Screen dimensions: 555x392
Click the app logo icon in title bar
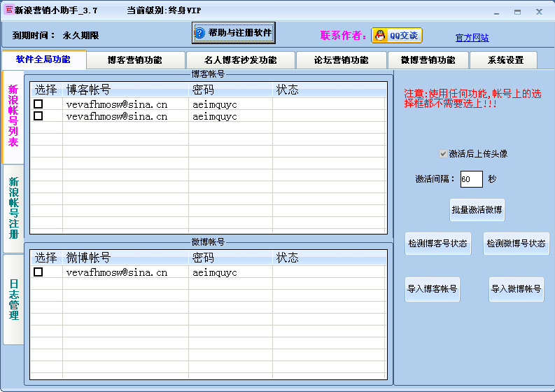tap(9, 10)
